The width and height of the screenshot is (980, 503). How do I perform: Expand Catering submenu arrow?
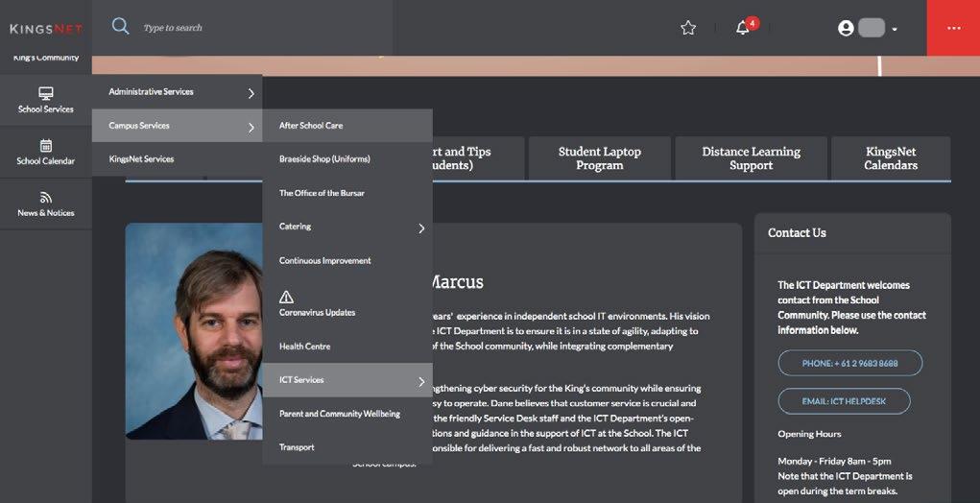[x=421, y=228]
